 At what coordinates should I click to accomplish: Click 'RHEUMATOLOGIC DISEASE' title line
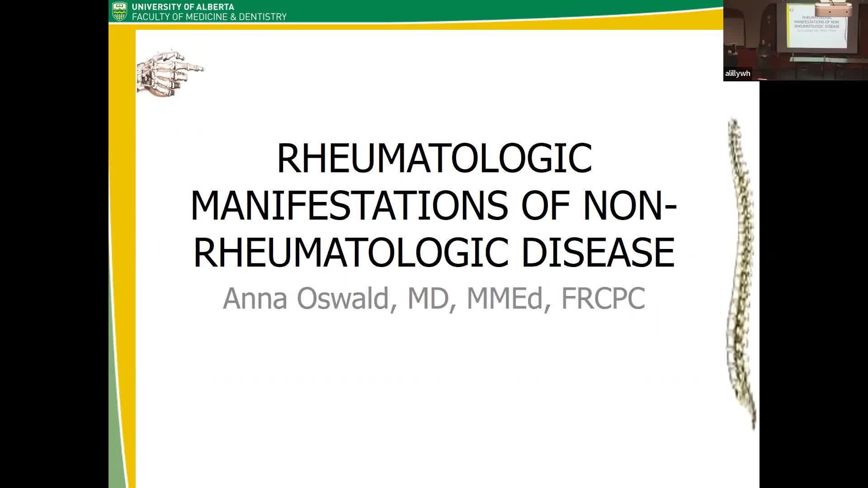point(434,252)
